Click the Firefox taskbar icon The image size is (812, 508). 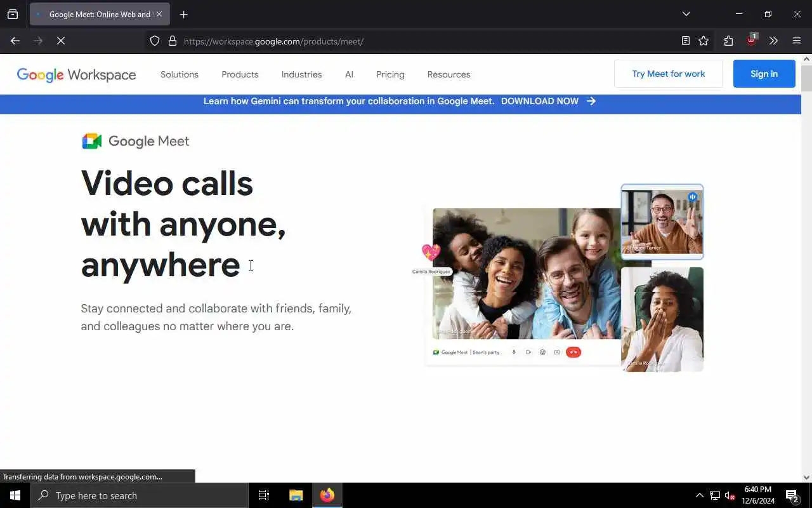click(x=327, y=495)
